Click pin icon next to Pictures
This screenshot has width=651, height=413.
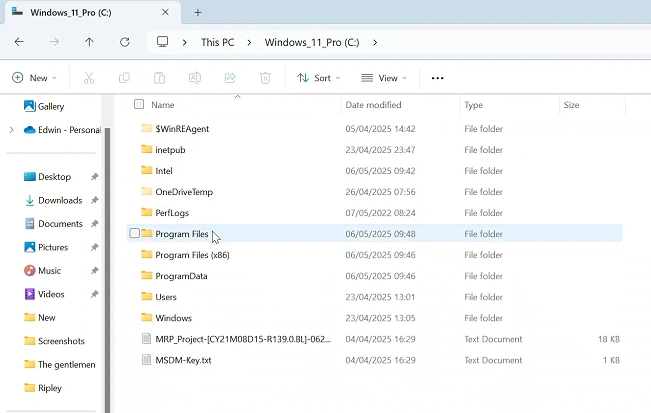(94, 247)
